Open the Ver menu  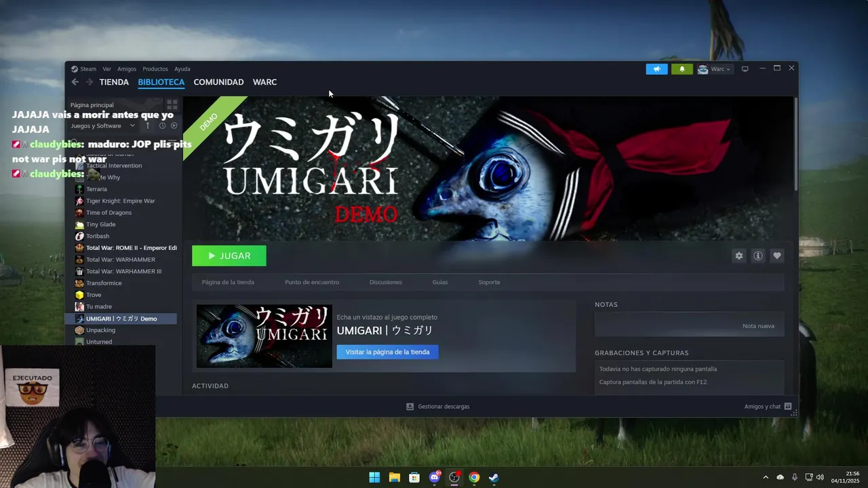pyautogui.click(x=106, y=68)
